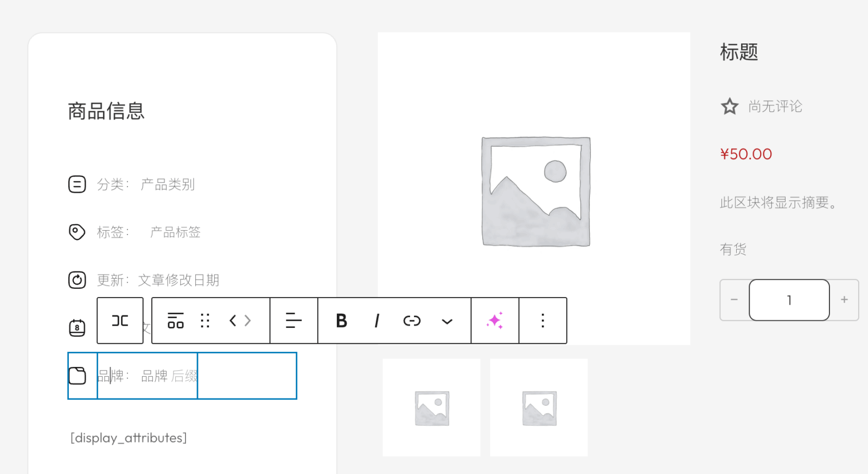Increase product quantity with plus button
Image resolution: width=868 pixels, height=474 pixels.
[844, 300]
